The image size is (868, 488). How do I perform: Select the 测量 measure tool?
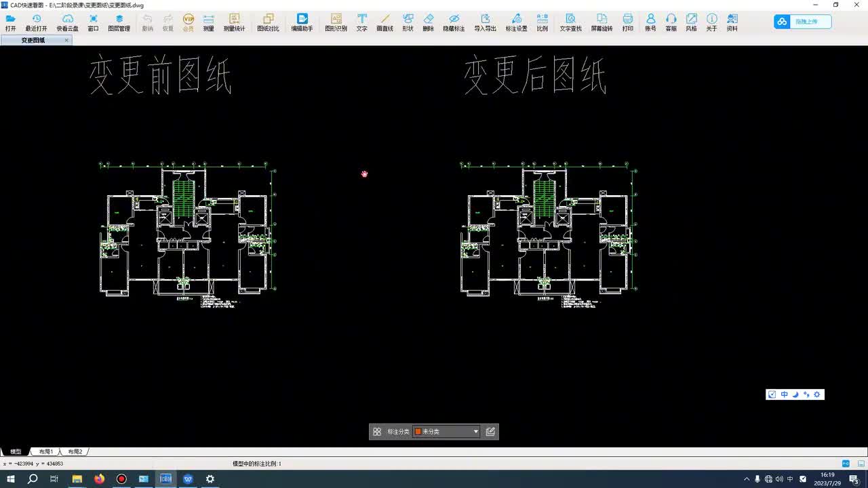[x=209, y=22]
